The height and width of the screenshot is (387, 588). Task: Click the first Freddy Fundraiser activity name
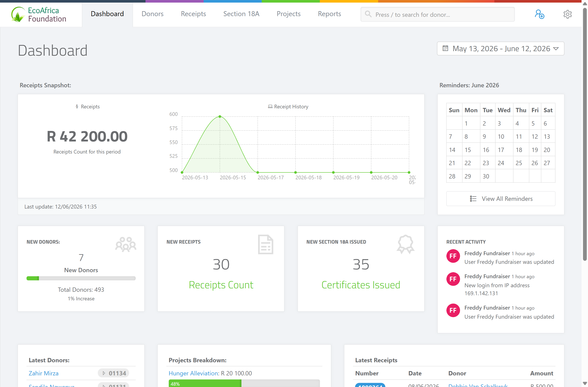(x=487, y=253)
